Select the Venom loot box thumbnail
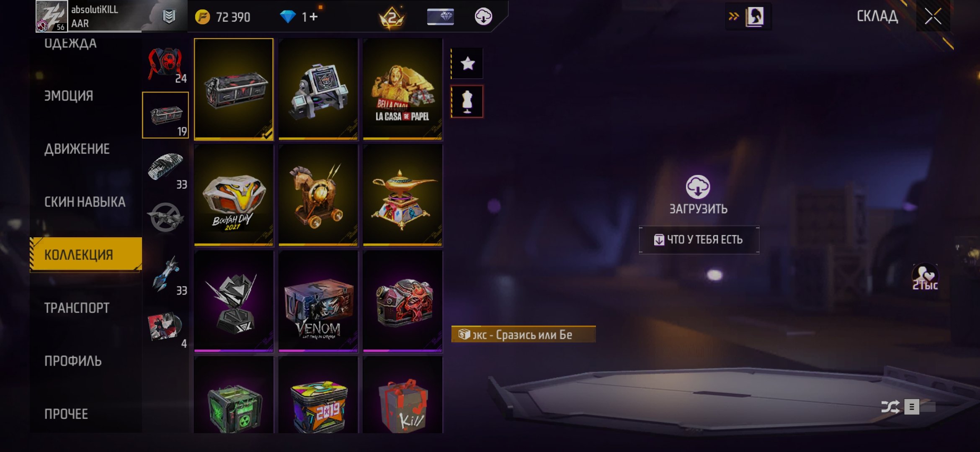This screenshot has height=452, width=980. (318, 301)
